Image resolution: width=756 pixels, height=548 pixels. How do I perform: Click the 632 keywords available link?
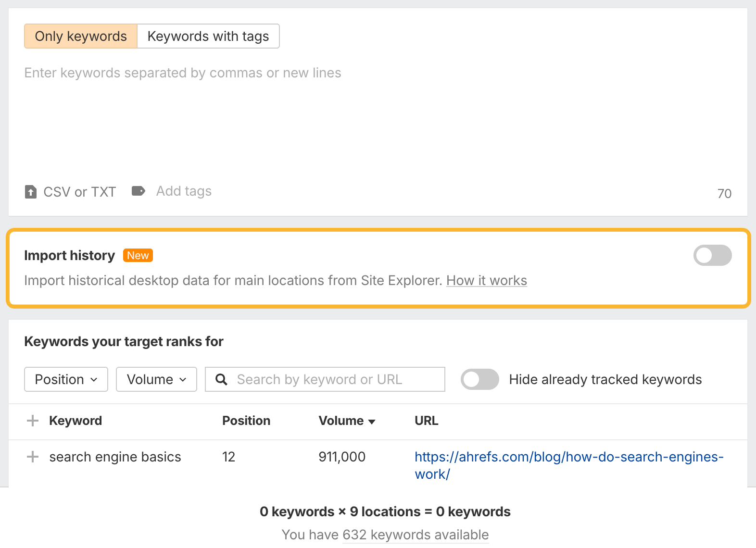416,535
